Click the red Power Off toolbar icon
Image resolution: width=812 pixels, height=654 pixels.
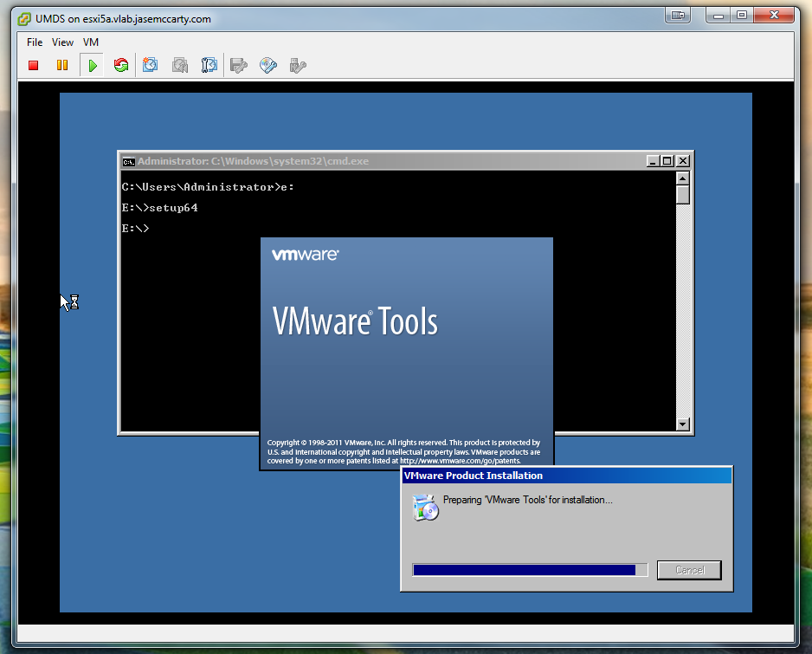tap(34, 65)
